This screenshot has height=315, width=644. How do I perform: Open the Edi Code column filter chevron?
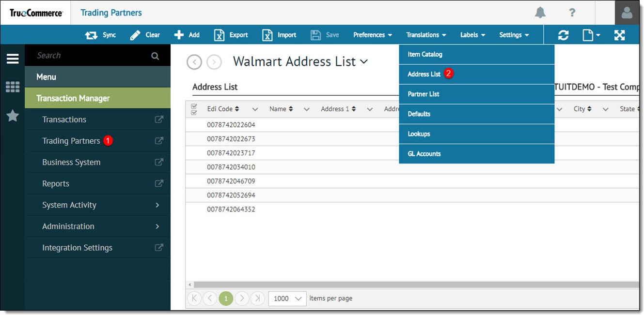(x=255, y=109)
